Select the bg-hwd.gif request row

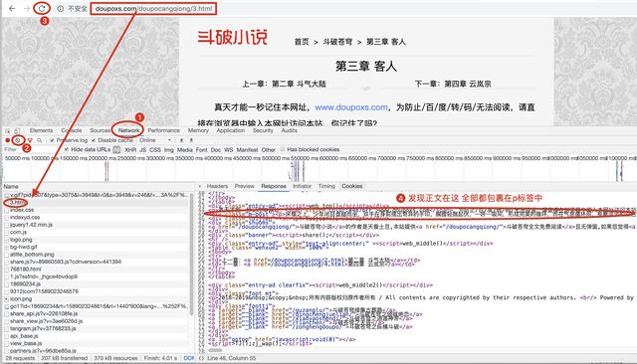(97, 247)
